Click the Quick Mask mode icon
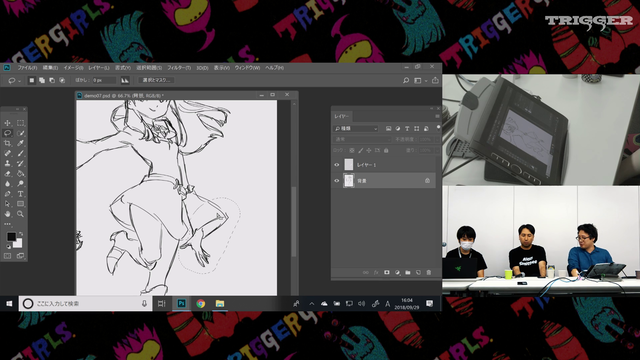This screenshot has height=360, width=640. (7, 256)
